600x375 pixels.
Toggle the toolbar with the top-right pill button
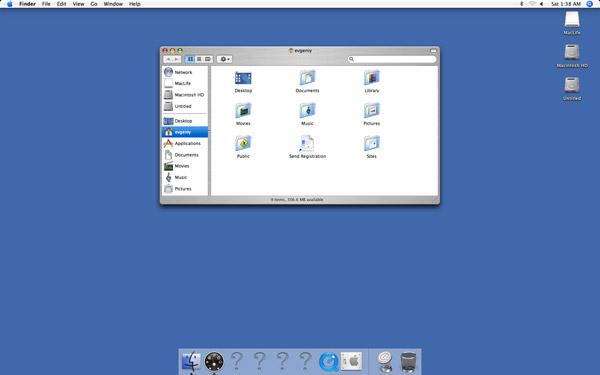pyautogui.click(x=433, y=51)
